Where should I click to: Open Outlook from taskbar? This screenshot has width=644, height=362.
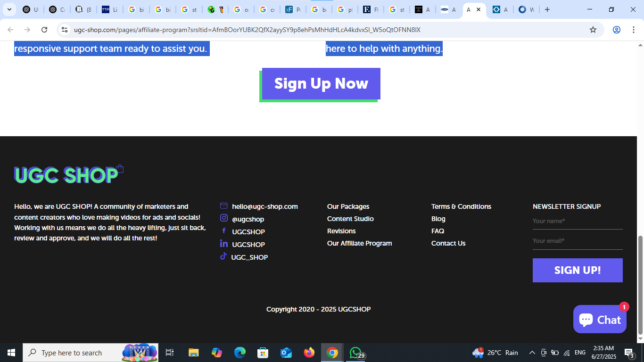pos(286,353)
